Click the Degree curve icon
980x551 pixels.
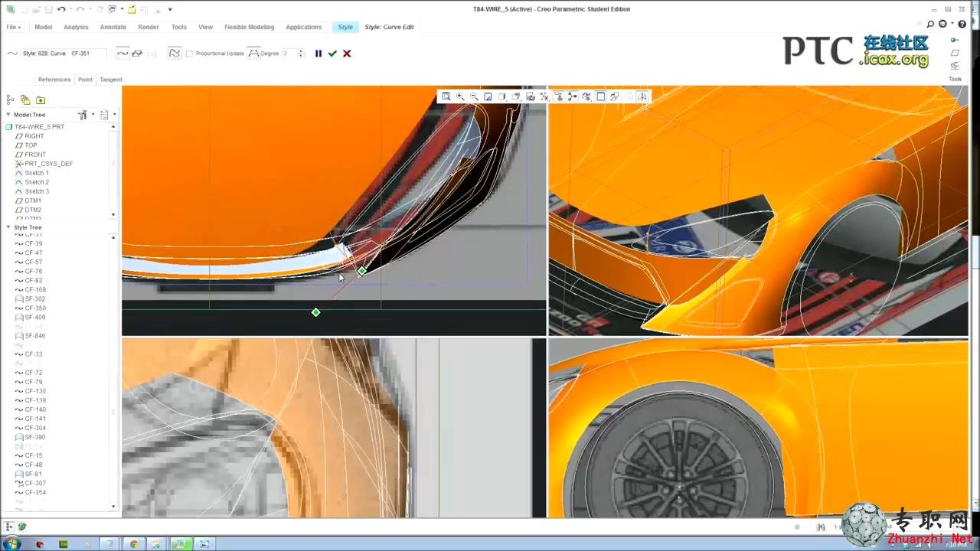(x=254, y=54)
